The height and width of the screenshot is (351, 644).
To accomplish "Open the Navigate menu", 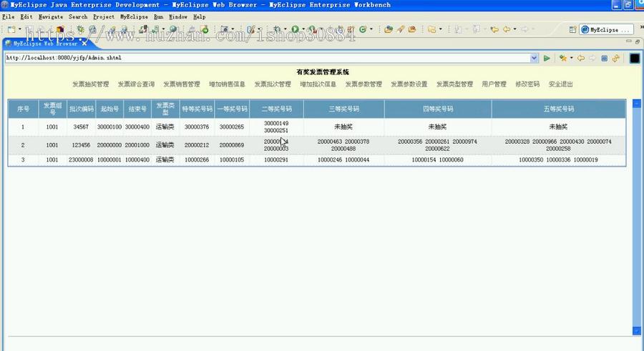I will click(x=51, y=17).
